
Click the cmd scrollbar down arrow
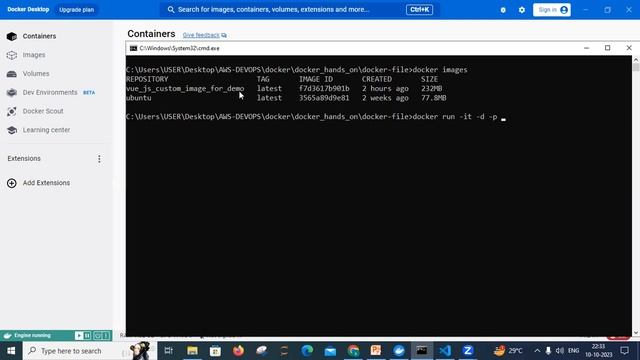point(636,333)
